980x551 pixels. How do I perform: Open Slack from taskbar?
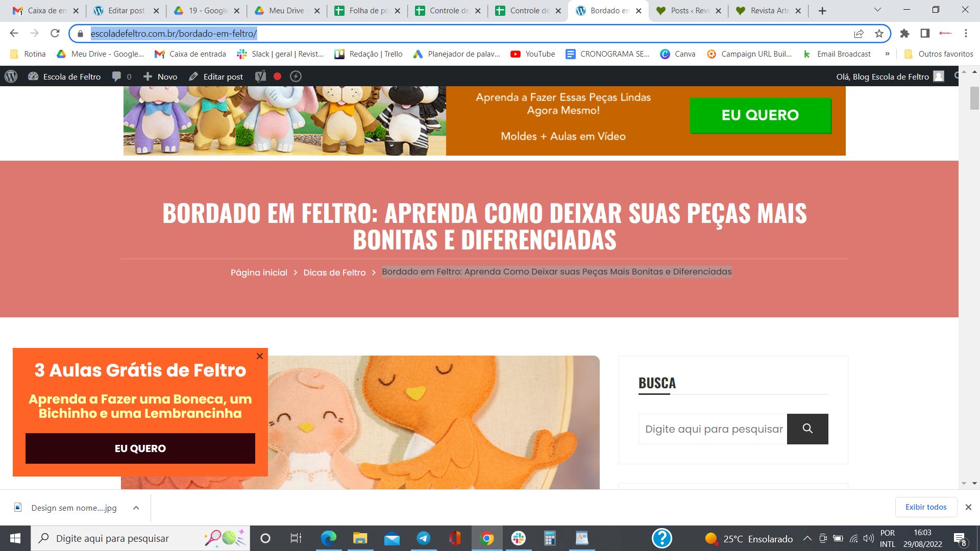point(518,539)
